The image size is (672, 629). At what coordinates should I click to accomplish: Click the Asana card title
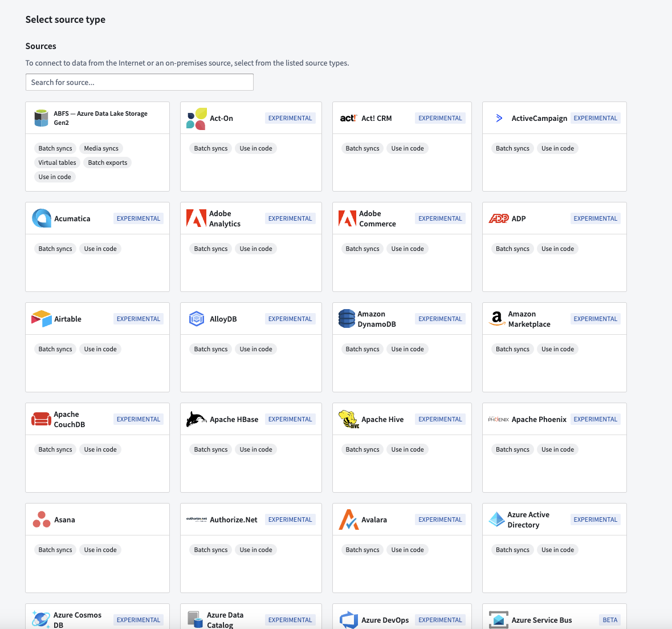(x=65, y=520)
